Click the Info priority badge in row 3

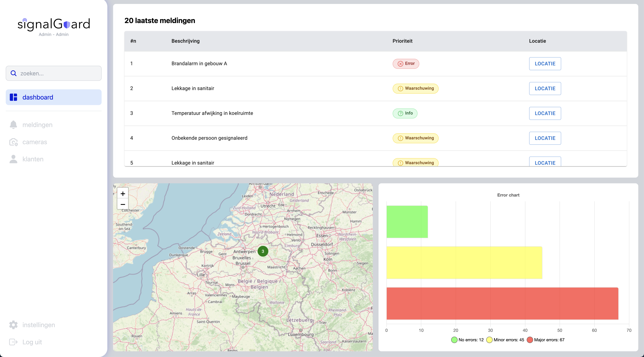coord(405,113)
